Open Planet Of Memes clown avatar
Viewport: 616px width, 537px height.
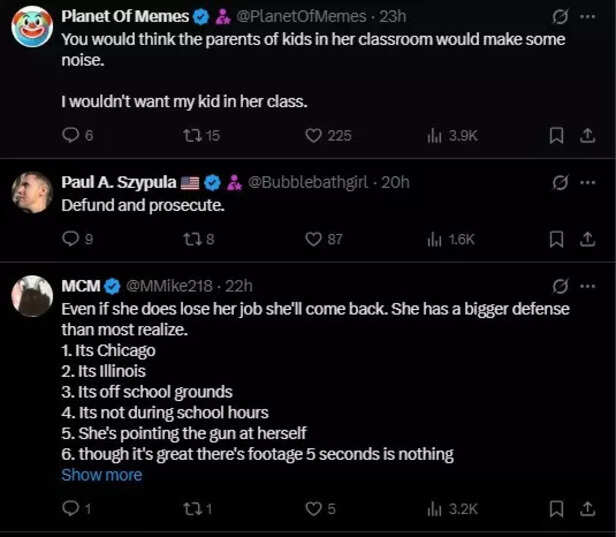(x=32, y=26)
